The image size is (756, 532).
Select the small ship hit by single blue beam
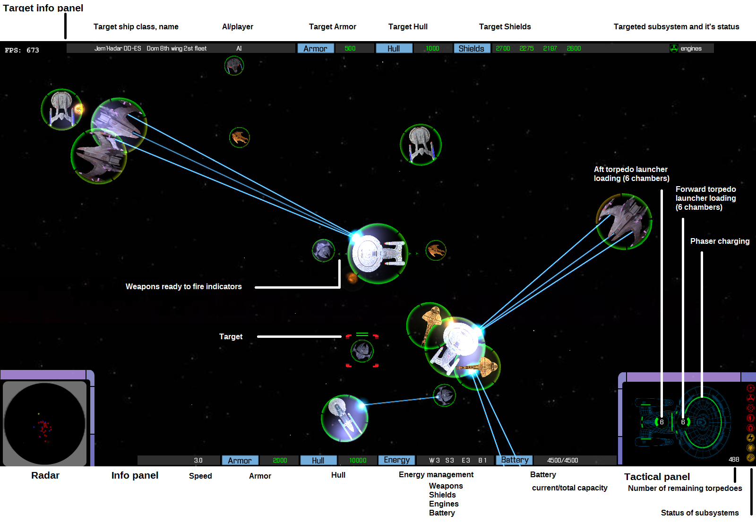[x=445, y=395]
